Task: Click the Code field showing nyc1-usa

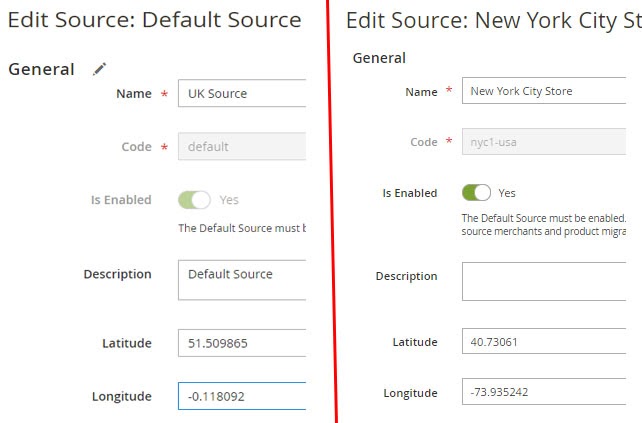Action: click(x=543, y=142)
